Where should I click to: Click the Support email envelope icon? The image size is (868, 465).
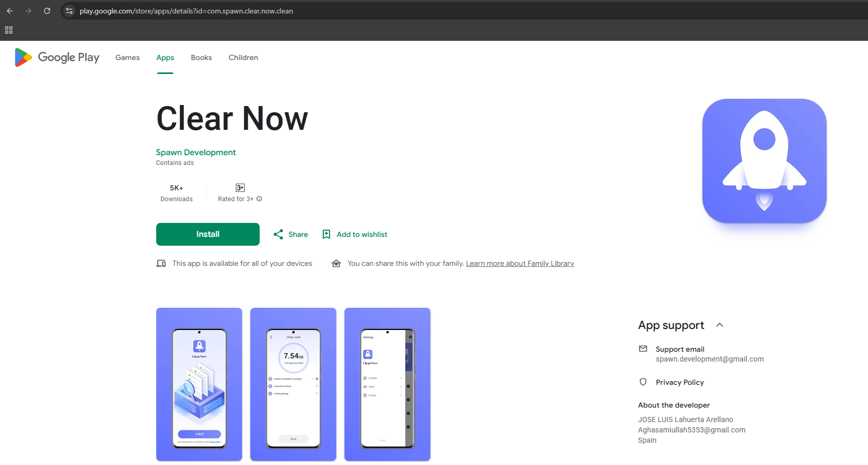[x=643, y=349]
